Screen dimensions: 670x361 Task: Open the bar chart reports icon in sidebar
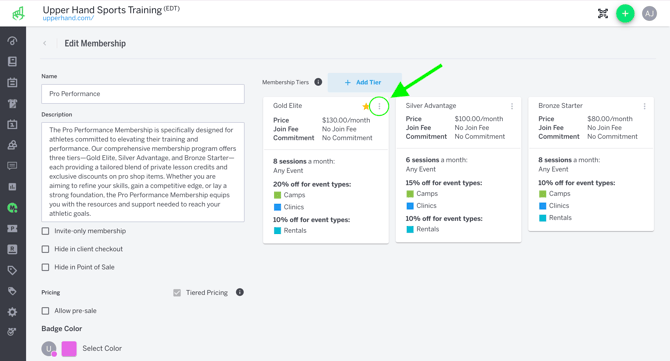[12, 187]
